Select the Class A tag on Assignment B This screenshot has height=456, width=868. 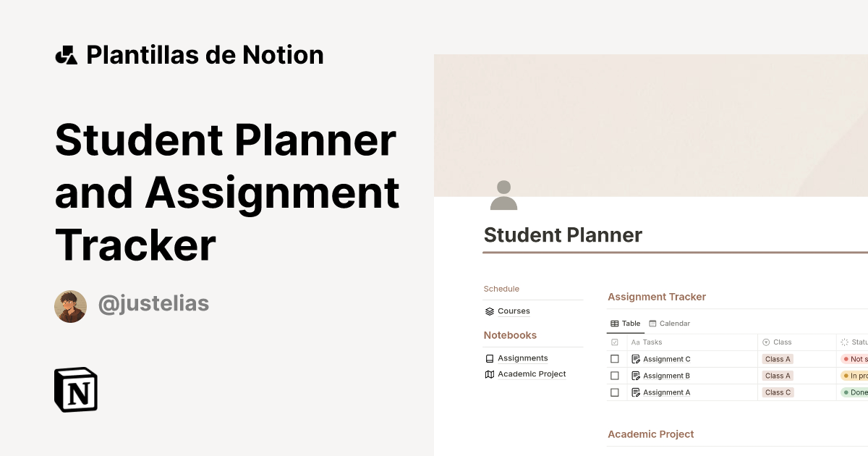[x=778, y=375]
